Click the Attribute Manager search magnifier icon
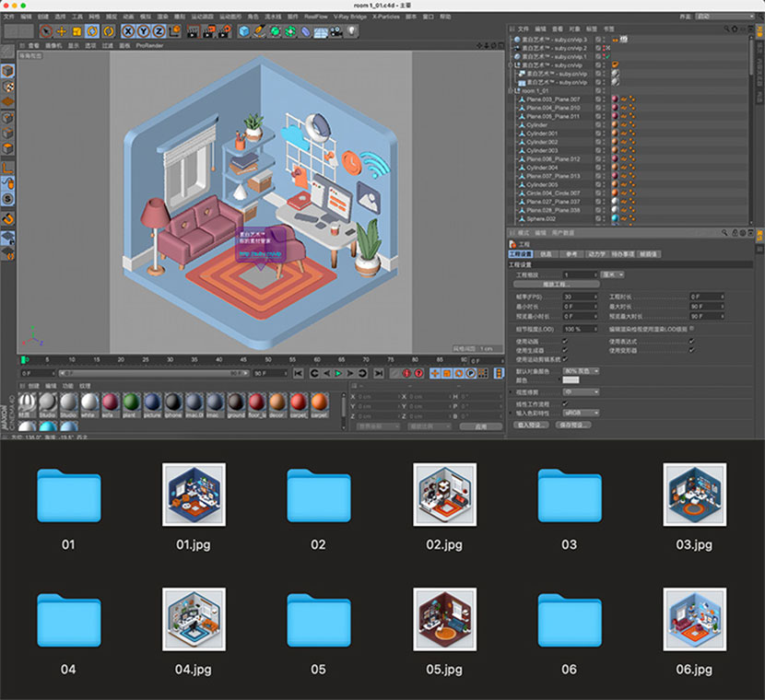This screenshot has width=765, height=700. click(724, 233)
